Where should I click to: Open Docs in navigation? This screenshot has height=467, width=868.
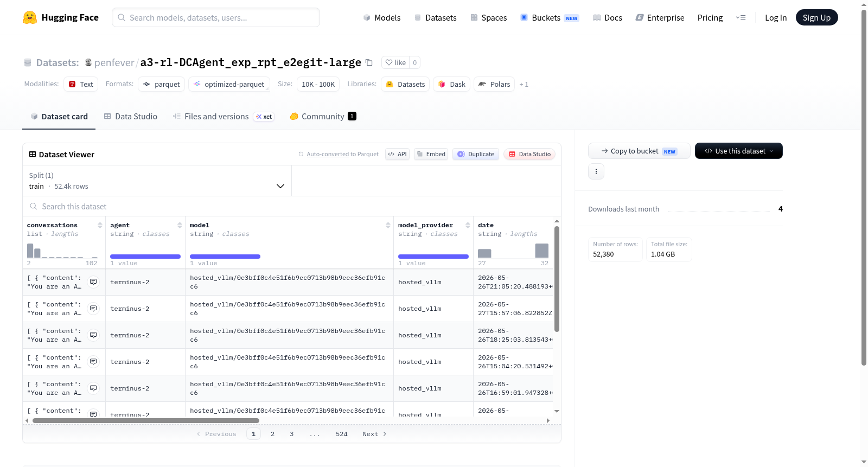pos(608,17)
